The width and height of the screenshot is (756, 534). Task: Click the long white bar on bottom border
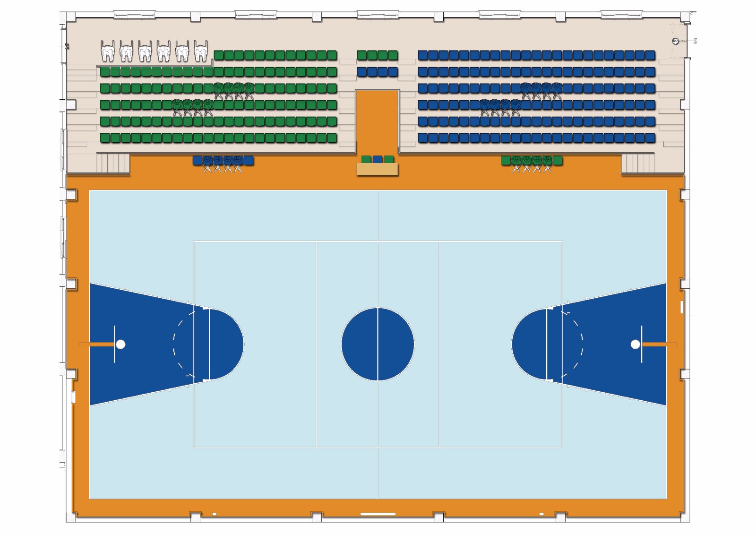(378, 514)
